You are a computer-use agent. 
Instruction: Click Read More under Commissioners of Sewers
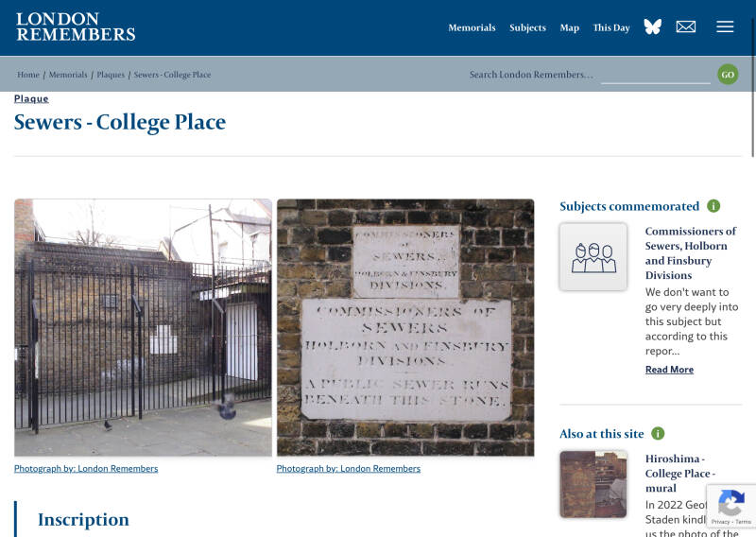[x=669, y=369]
